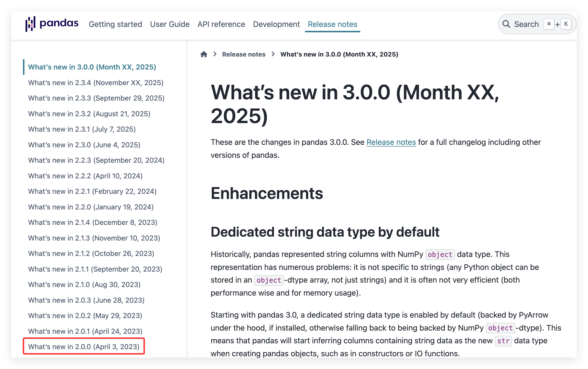588x369 pixels.
Task: Click the pandas logo icon
Action: point(31,24)
